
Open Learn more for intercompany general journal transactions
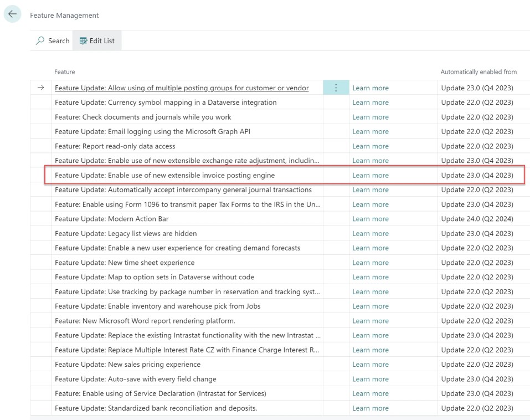tap(371, 189)
